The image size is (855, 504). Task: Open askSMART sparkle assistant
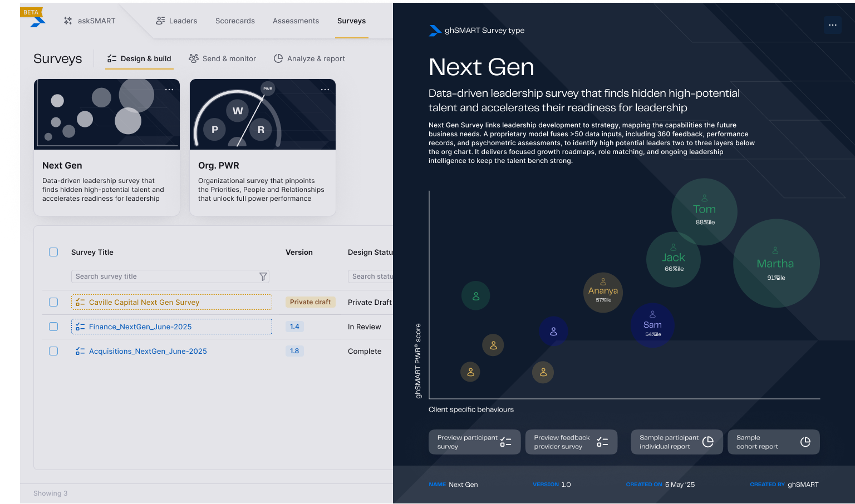(90, 21)
